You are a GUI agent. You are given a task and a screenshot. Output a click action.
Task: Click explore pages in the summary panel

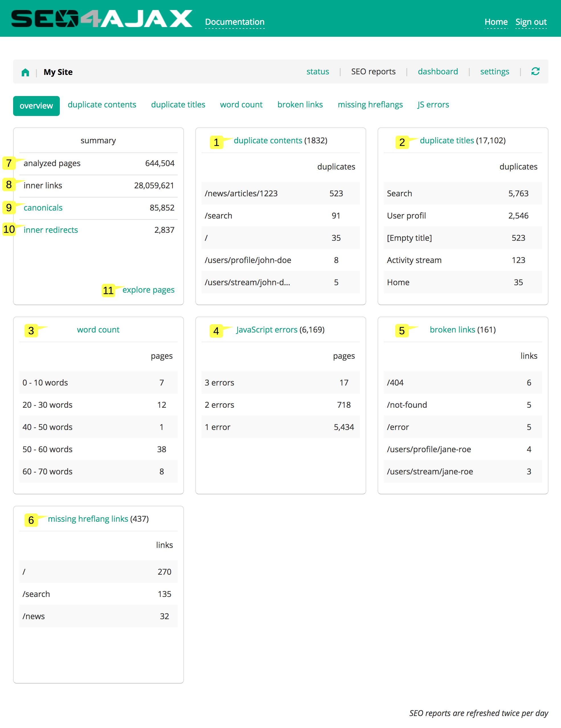coord(149,290)
